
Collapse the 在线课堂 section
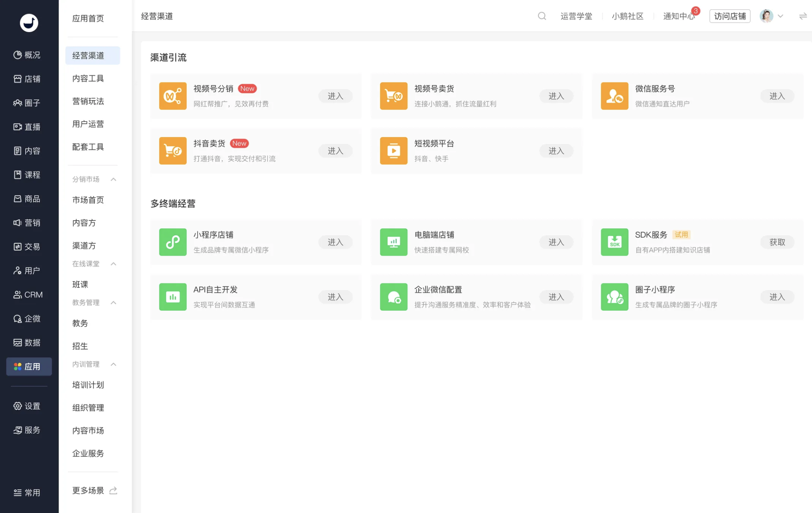pos(113,264)
